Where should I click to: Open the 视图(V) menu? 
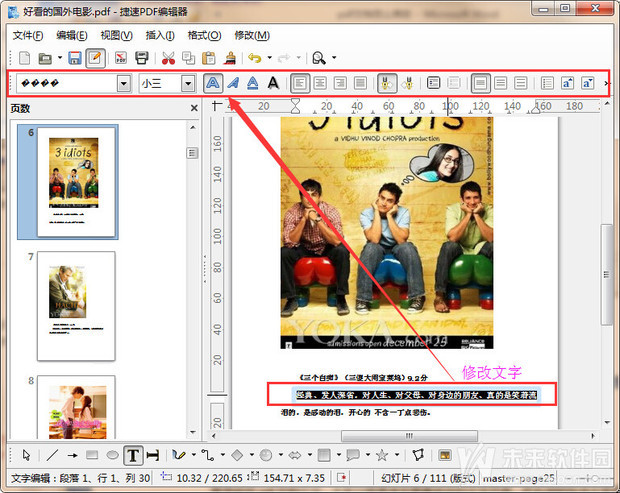(116, 36)
